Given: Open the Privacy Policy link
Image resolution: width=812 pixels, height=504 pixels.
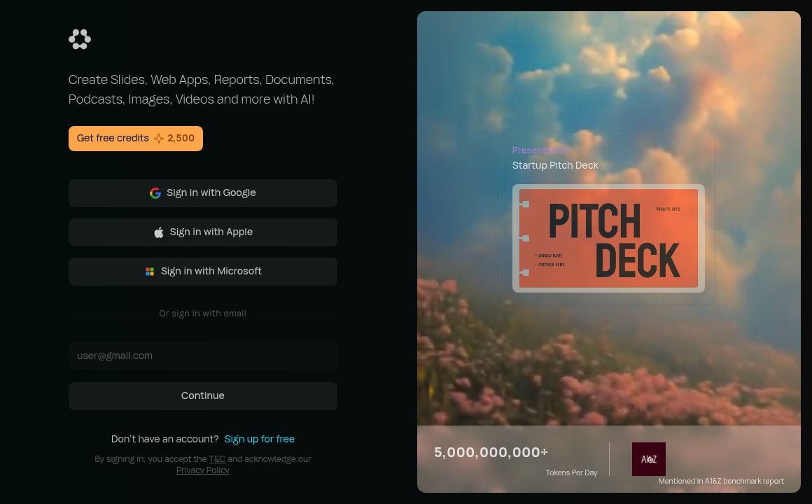Looking at the screenshot, I should [x=202, y=470].
